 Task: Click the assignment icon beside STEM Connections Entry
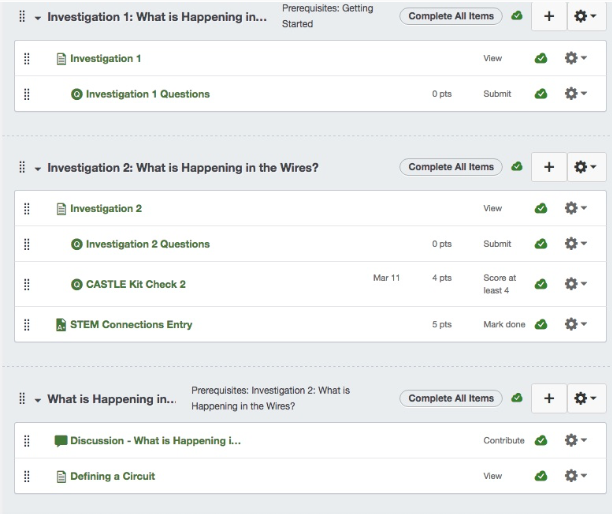pos(61,324)
